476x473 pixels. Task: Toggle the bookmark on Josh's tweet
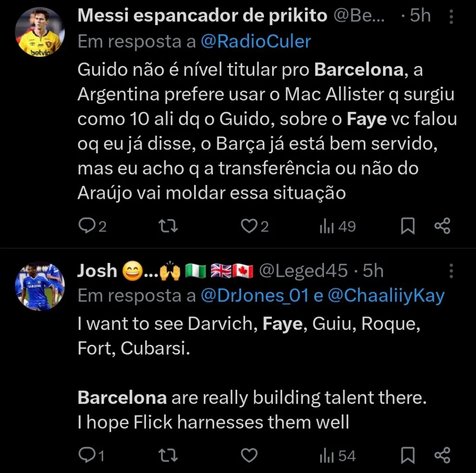pos(408,455)
